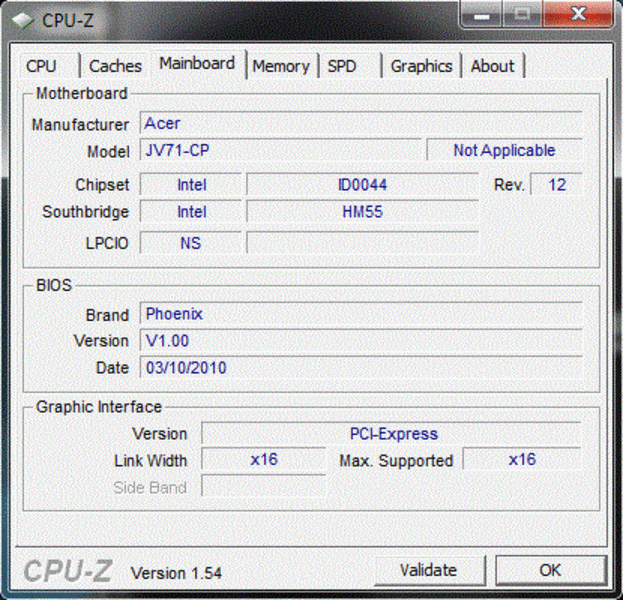Screen dimensions: 623x600
Task: Close the CPU-Z window
Action: [x=578, y=14]
